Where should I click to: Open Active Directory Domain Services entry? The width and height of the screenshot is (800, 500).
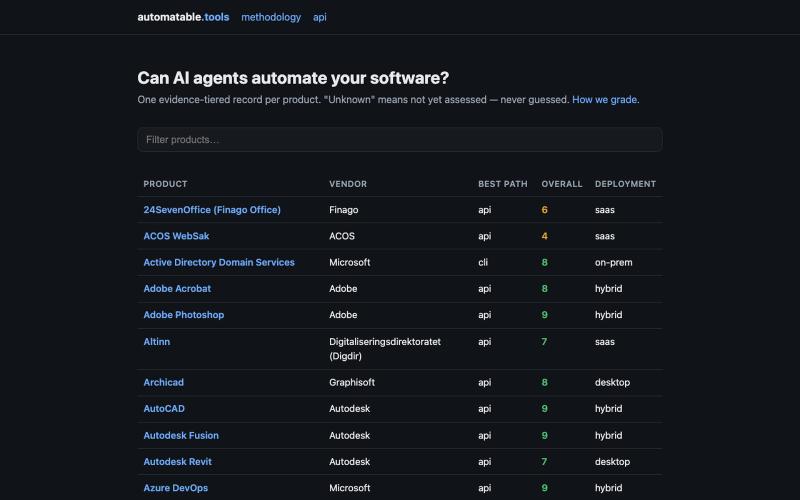coord(219,262)
